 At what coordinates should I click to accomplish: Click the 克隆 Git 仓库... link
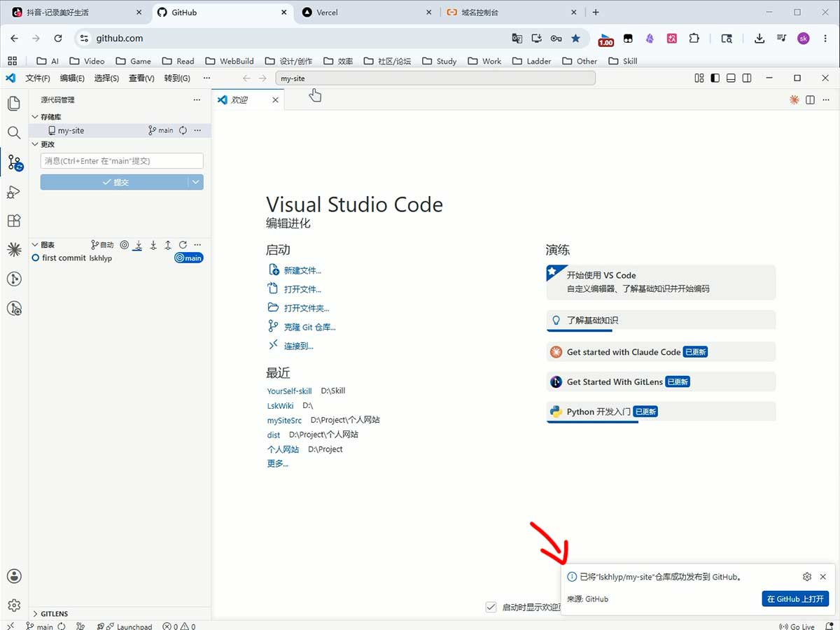click(x=310, y=327)
